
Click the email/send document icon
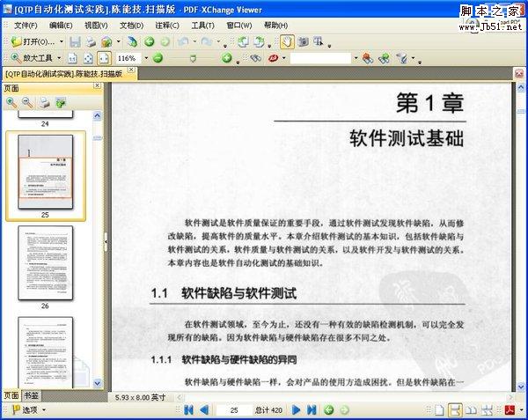click(x=106, y=41)
